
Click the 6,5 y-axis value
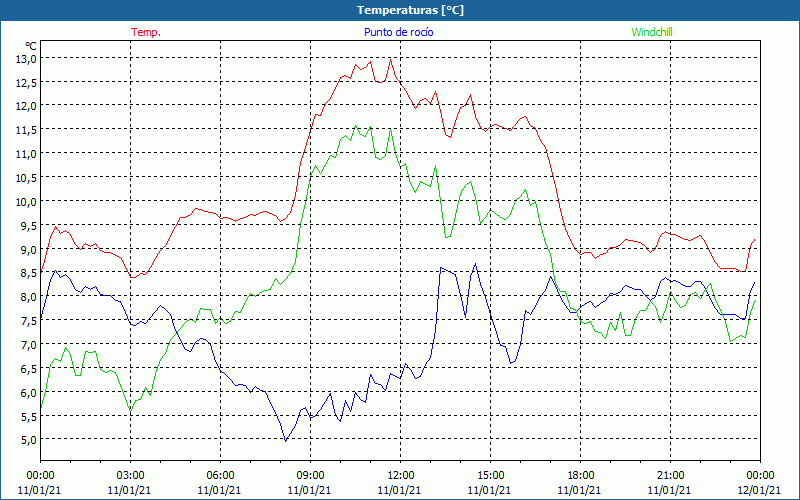point(29,368)
